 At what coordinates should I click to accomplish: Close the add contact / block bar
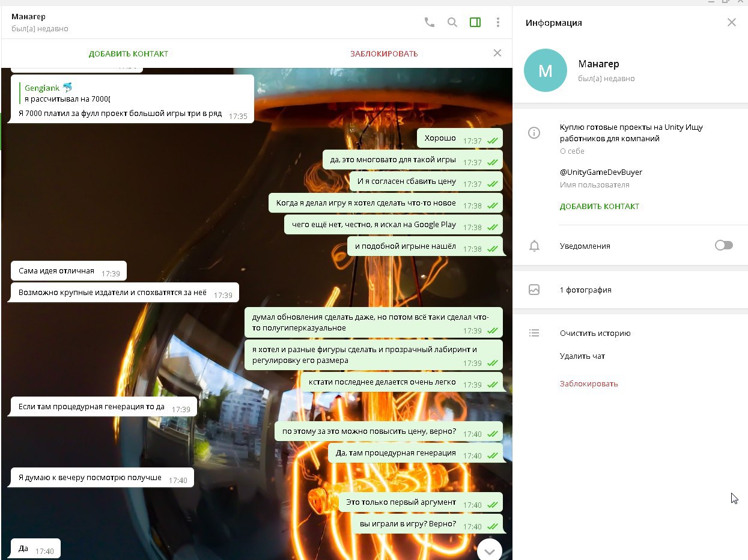[497, 53]
